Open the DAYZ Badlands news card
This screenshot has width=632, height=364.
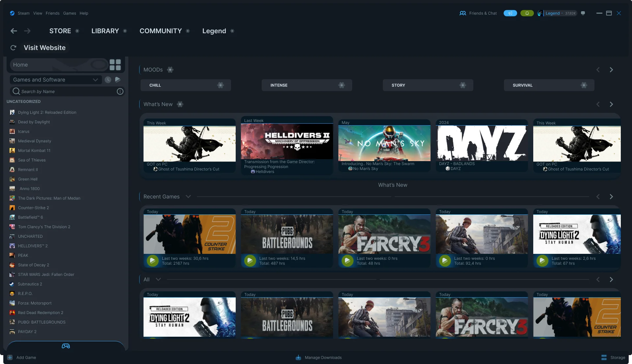point(482,146)
